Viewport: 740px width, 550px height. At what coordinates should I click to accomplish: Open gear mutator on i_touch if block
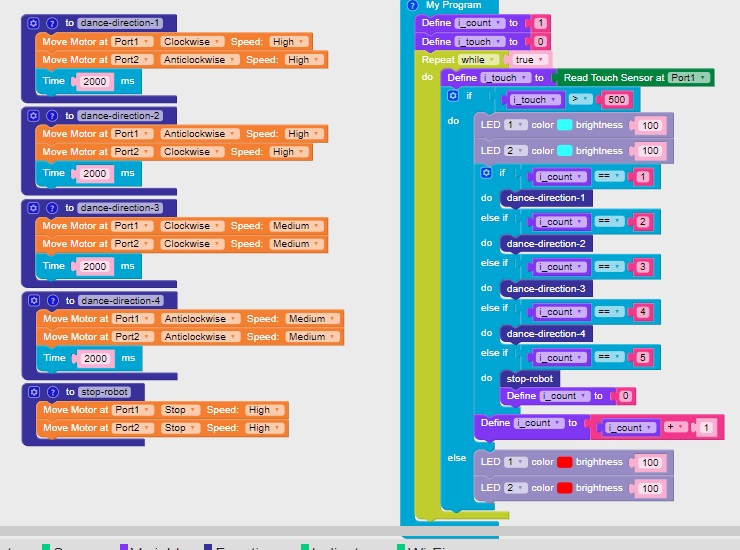(452, 96)
